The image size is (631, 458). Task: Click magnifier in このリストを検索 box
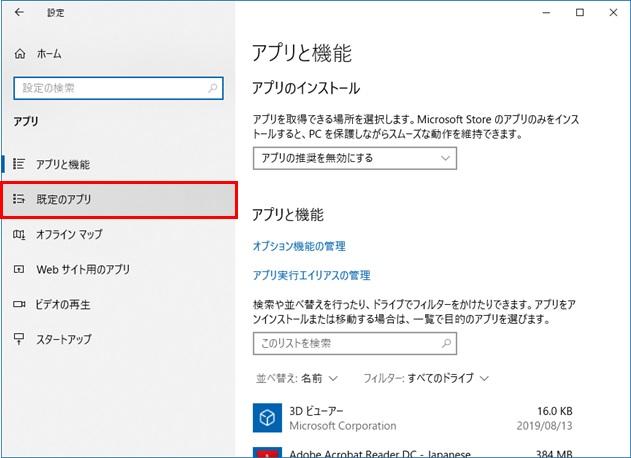pos(446,343)
